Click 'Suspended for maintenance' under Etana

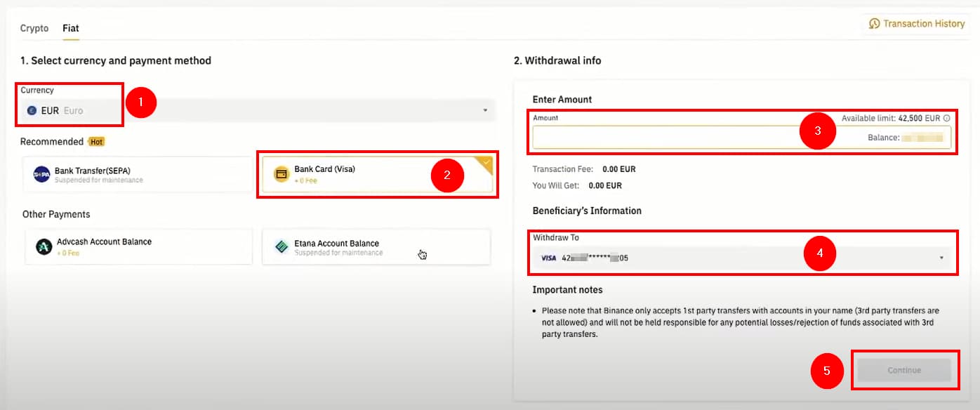tap(338, 253)
